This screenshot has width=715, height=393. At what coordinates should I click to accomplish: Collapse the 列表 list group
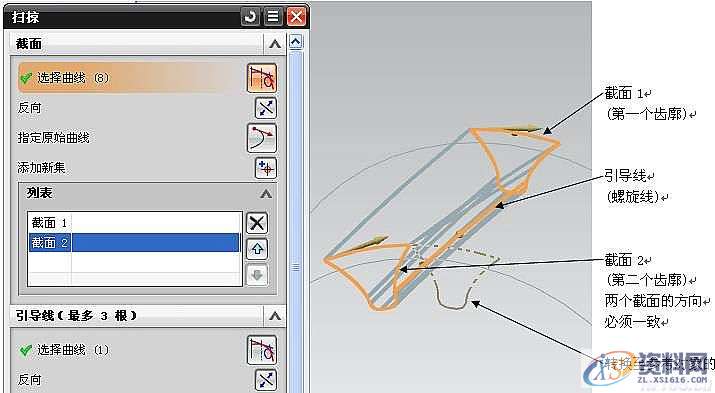266,194
